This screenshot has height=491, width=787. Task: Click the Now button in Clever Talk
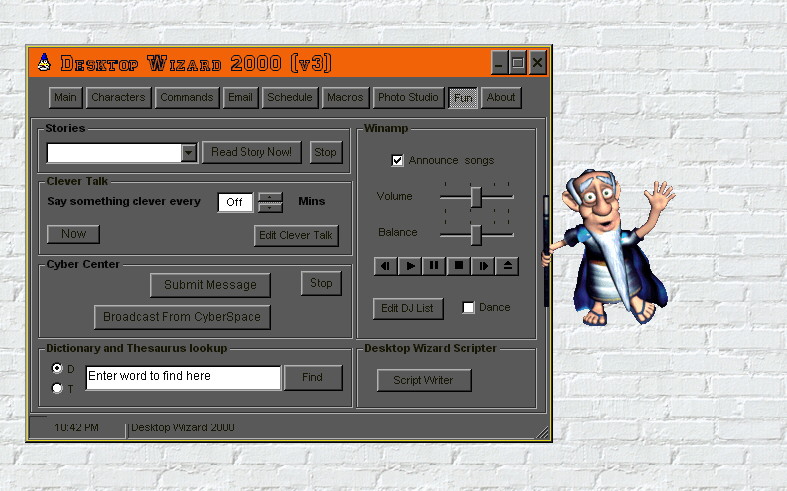pos(73,234)
